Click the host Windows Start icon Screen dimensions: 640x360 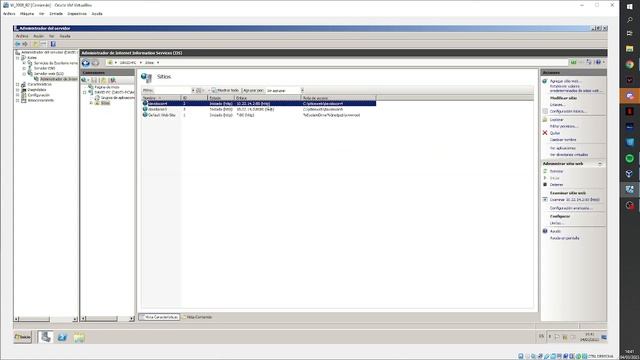coord(629,7)
